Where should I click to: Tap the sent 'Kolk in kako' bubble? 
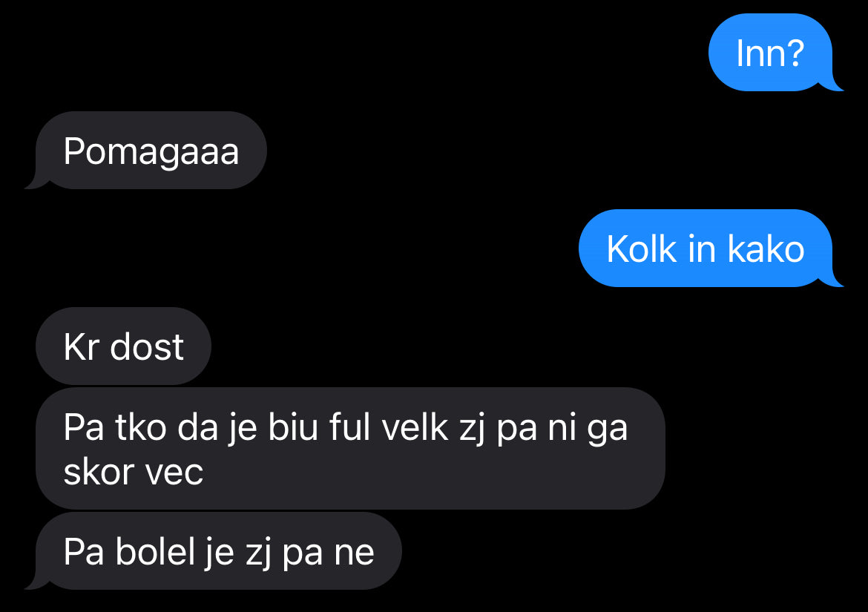(x=706, y=248)
